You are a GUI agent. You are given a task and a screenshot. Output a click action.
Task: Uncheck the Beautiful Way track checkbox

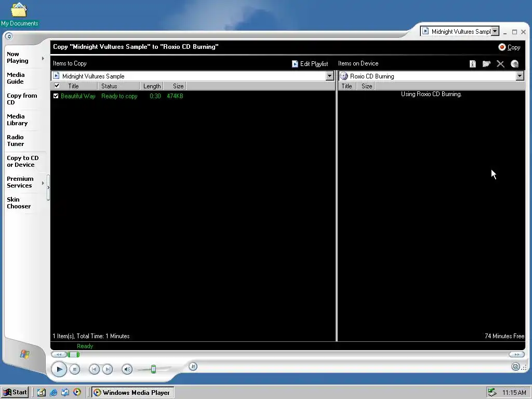point(56,96)
